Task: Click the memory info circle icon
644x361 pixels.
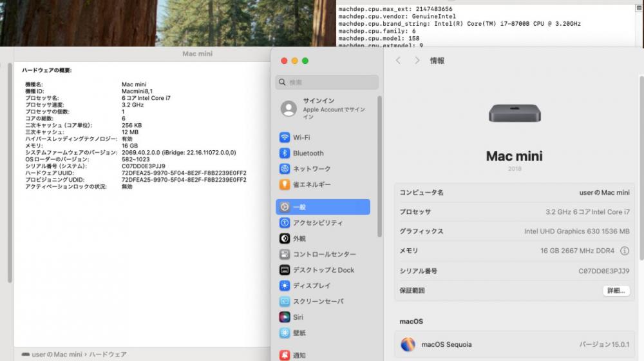Action: [x=624, y=251]
